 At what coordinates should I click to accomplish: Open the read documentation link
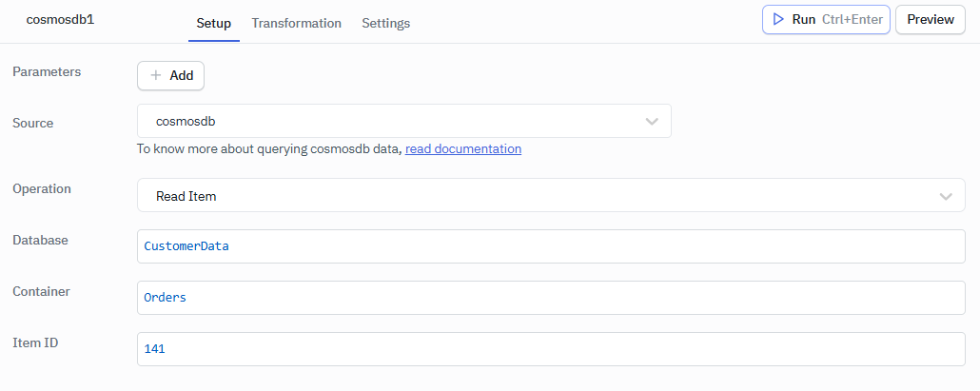click(x=463, y=149)
